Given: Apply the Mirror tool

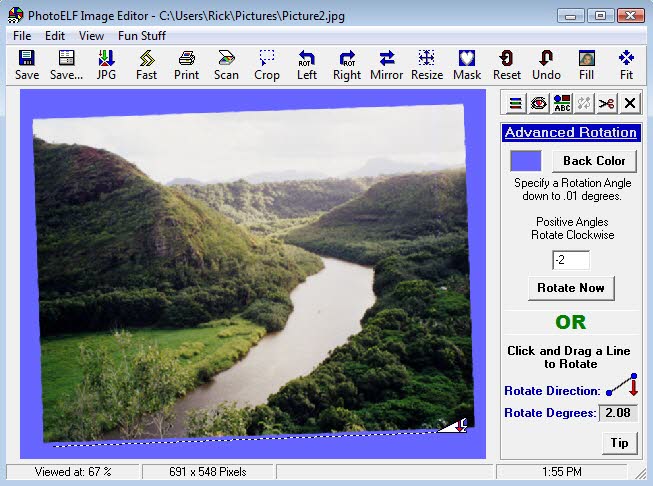Looking at the screenshot, I should click(x=386, y=65).
